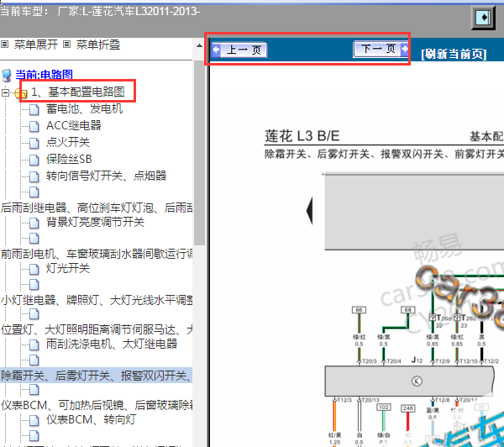The height and width of the screenshot is (447, 504).
Task: Open 位置灯、大灯照明距离调节伺服马达 entry
Action: [x=97, y=330]
